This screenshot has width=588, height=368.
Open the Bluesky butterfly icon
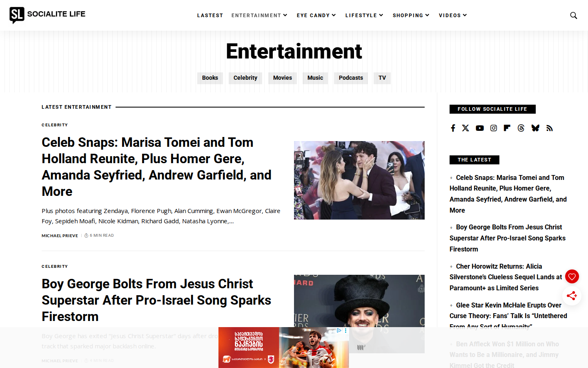[535, 128]
